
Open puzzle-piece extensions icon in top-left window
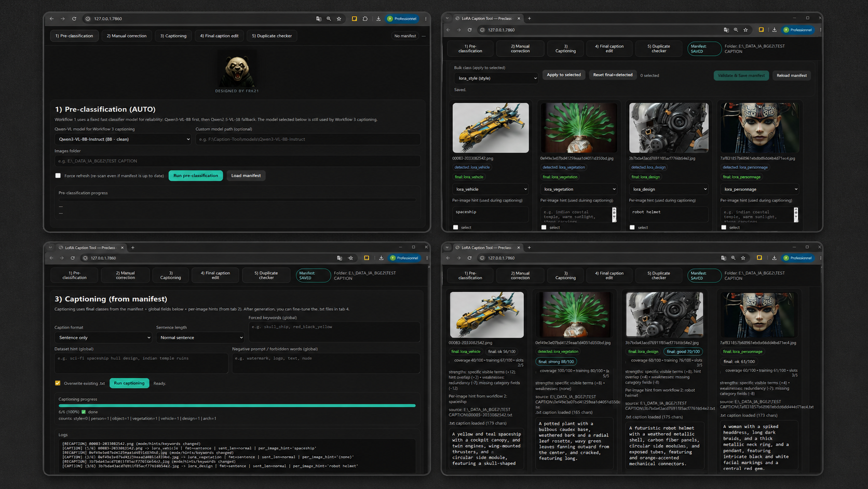pyautogui.click(x=365, y=19)
